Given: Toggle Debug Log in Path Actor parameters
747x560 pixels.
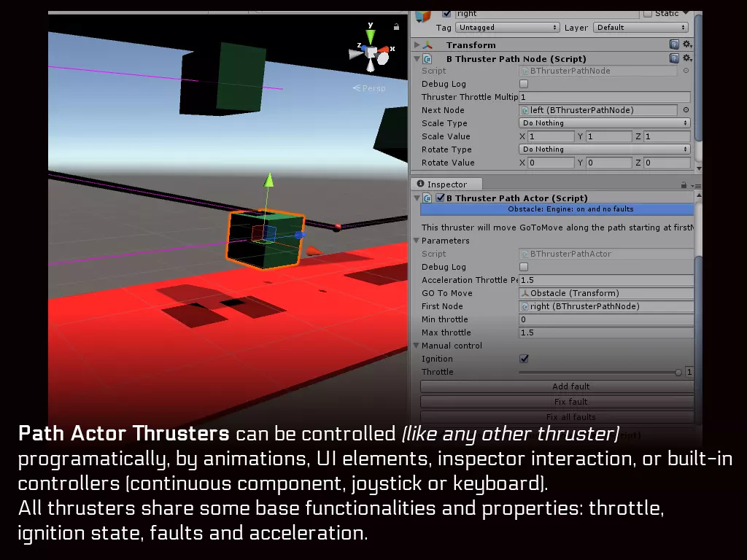Looking at the screenshot, I should coord(524,267).
